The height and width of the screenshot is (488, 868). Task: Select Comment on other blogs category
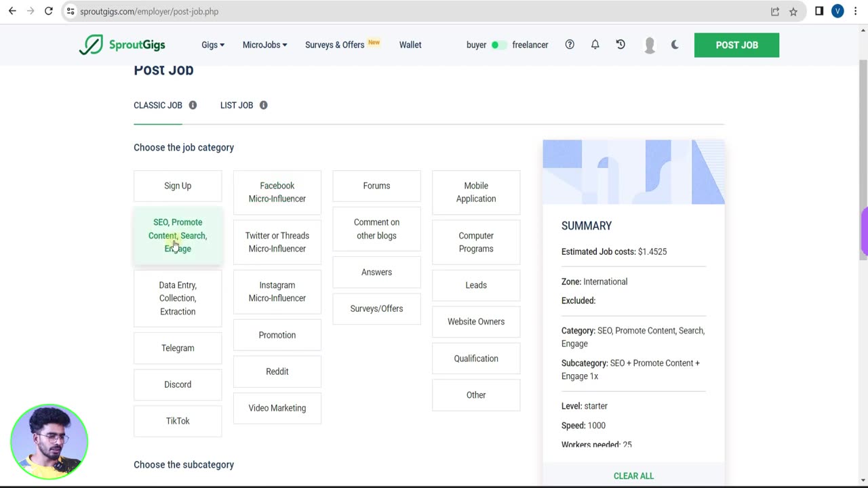point(376,229)
